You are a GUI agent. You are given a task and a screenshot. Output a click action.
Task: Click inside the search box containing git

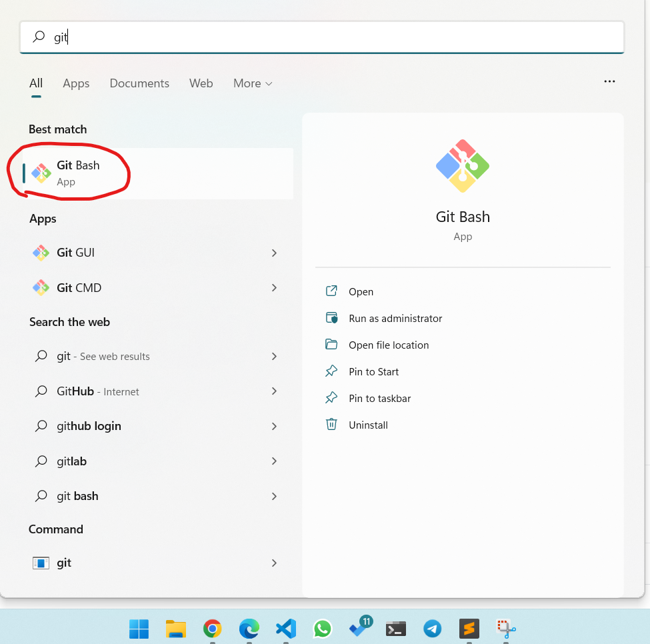[x=322, y=37]
